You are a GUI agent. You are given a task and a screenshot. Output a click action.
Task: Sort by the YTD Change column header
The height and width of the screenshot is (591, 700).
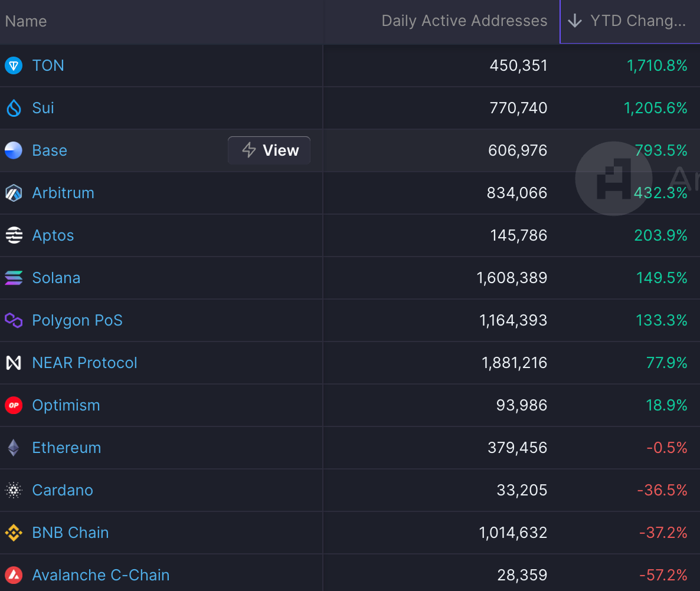pos(629,21)
